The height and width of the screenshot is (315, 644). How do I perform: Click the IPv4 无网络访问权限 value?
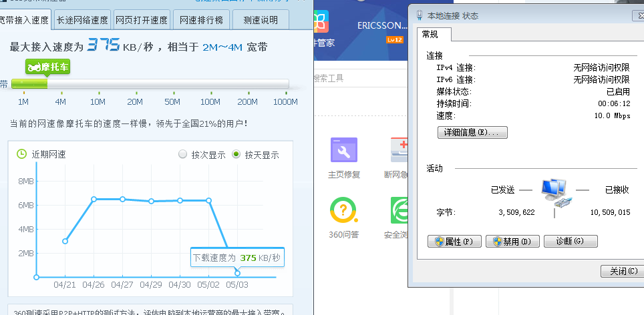pyautogui.click(x=601, y=67)
